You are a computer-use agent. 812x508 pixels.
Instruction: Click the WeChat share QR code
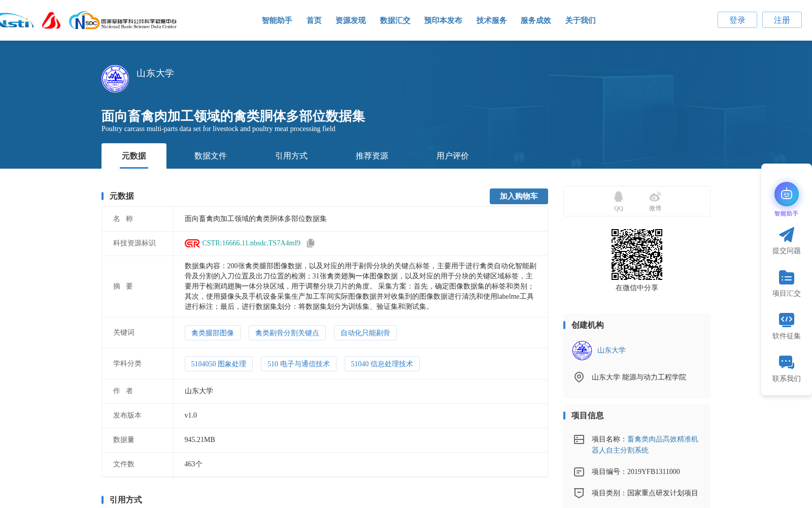(x=637, y=255)
